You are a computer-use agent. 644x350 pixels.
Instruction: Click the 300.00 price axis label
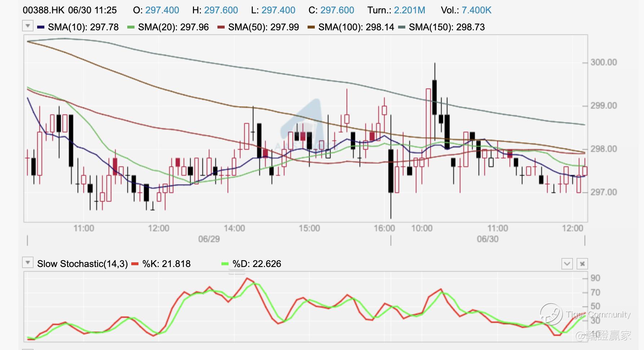(604, 62)
